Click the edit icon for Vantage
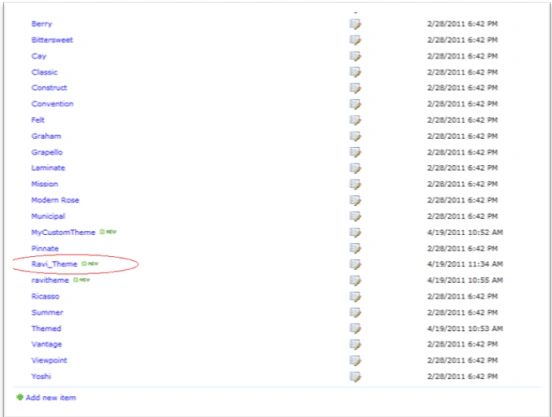Image resolution: width=552 pixels, height=417 pixels. click(355, 345)
